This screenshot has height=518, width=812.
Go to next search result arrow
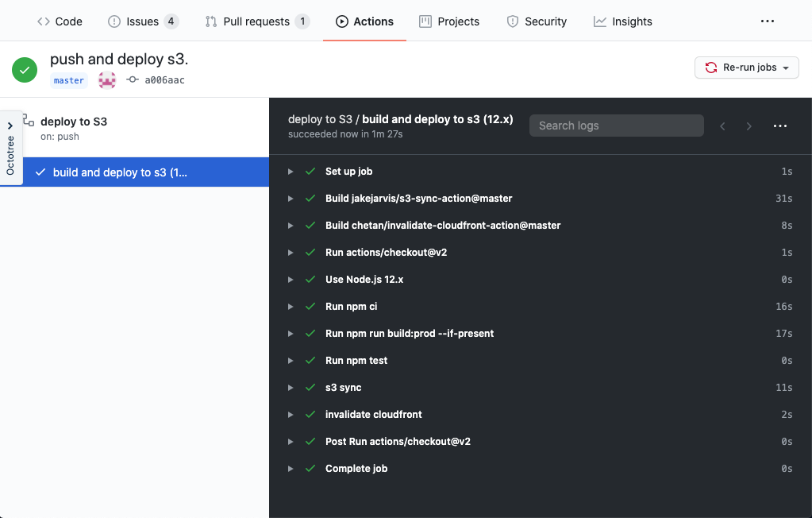749,126
